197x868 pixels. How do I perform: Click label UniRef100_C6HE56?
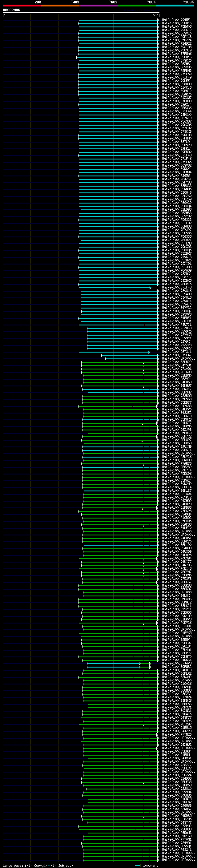coord(176,704)
